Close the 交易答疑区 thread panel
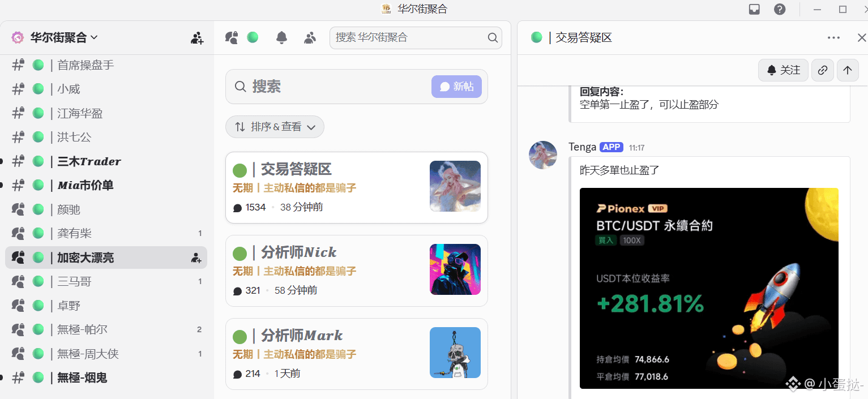 861,37
